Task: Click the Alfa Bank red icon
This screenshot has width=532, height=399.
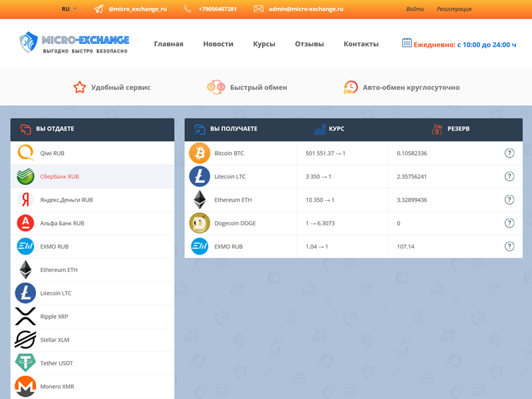Action: (x=25, y=223)
